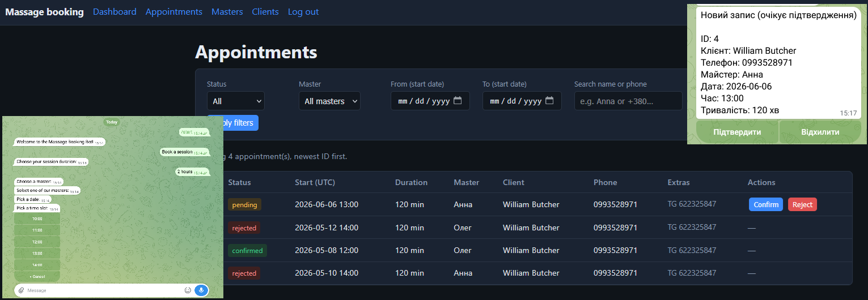
Task: Open the To date calendar picker icon
Action: [549, 101]
